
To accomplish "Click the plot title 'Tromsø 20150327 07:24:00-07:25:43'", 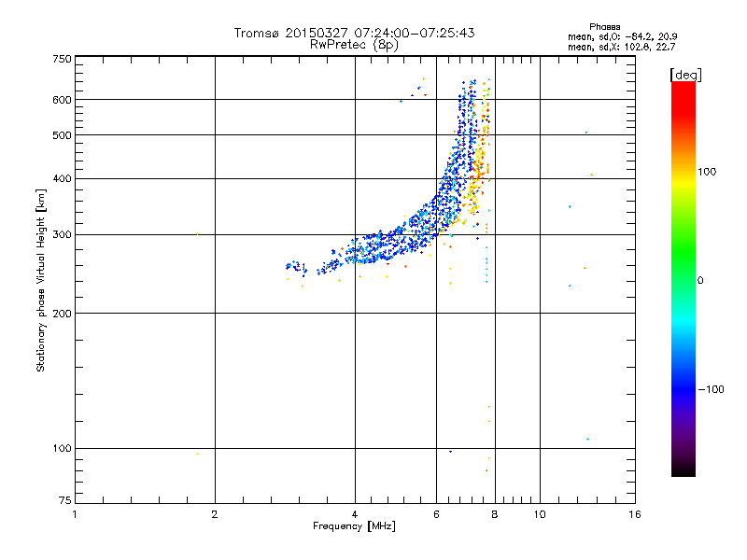I will click(x=355, y=33).
